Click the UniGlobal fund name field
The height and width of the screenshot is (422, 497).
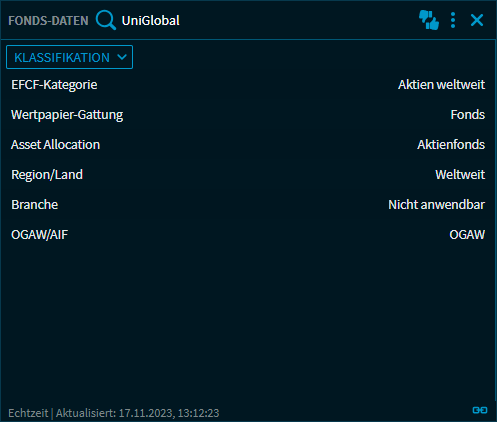[151, 21]
